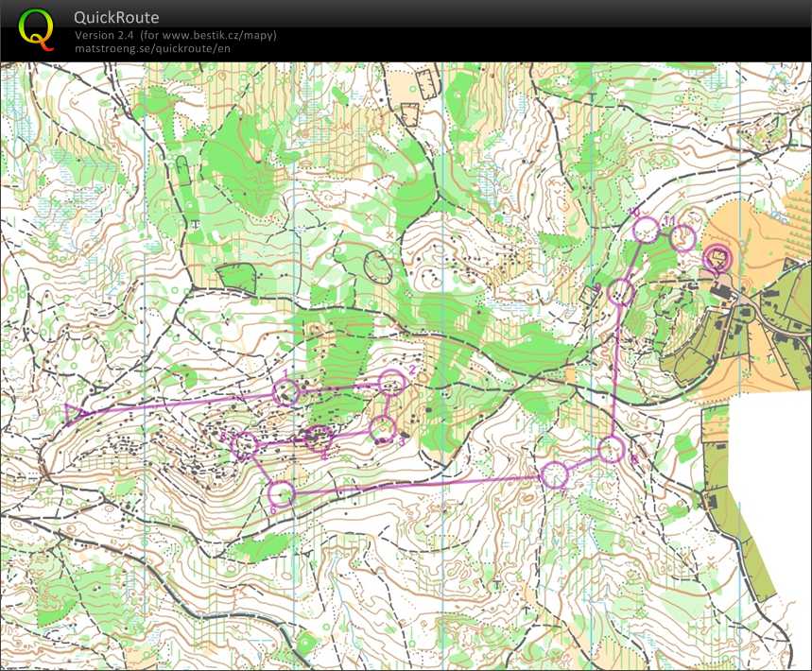Click control circle number 5
This screenshot has width=812, height=671.
(245, 443)
